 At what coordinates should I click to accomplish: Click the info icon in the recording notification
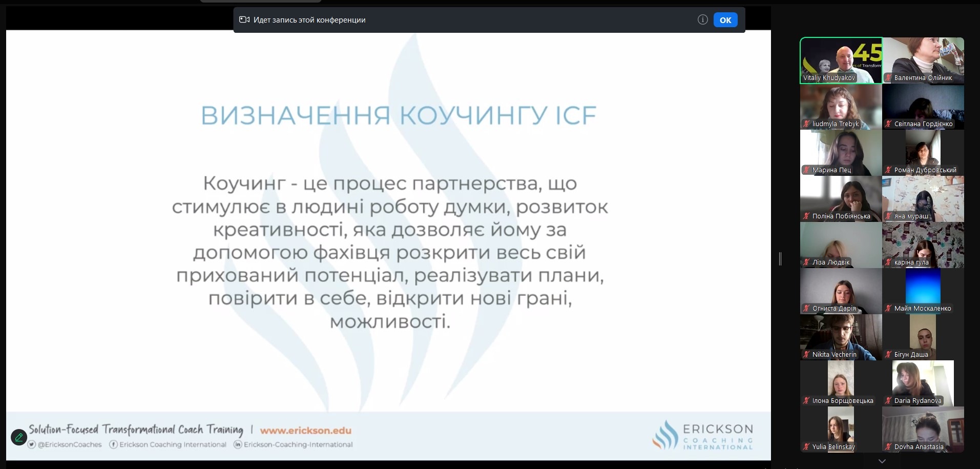point(702,19)
